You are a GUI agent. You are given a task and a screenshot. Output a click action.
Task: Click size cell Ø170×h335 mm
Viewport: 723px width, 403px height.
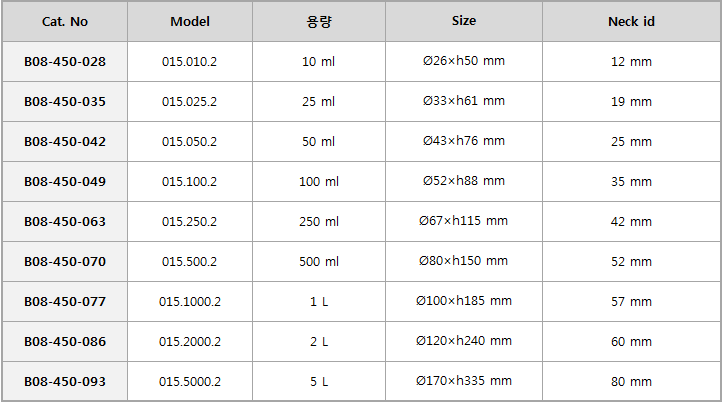(x=464, y=381)
